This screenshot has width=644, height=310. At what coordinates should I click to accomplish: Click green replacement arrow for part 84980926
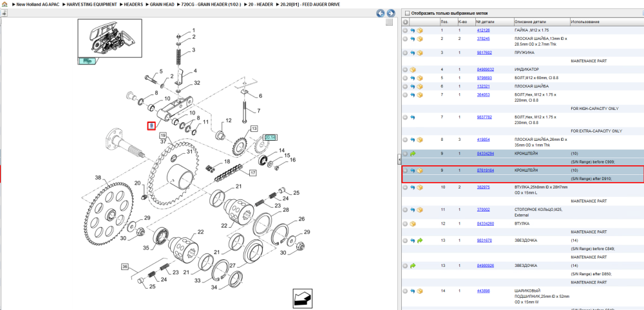[413, 266]
